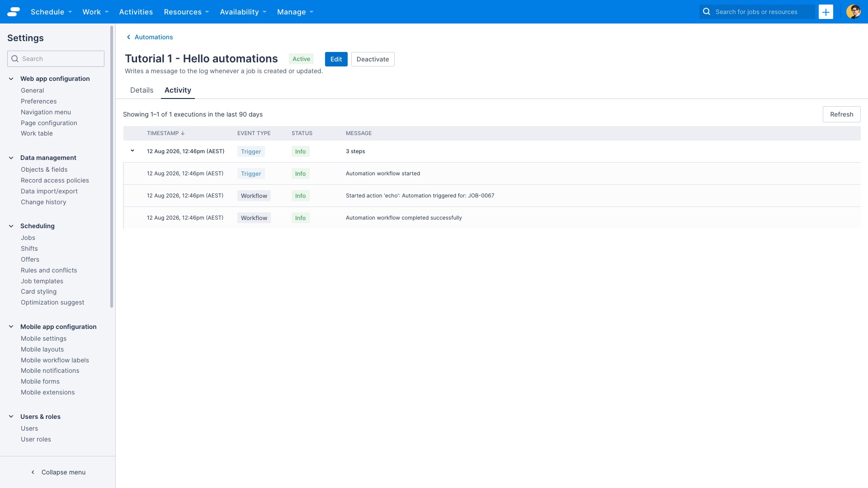Open Mobile layouts
Viewport: 868px width, 488px height.
[x=42, y=349]
